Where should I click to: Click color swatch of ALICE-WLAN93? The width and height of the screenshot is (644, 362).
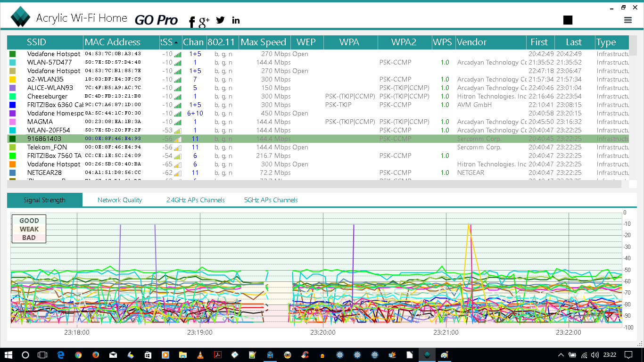point(12,88)
